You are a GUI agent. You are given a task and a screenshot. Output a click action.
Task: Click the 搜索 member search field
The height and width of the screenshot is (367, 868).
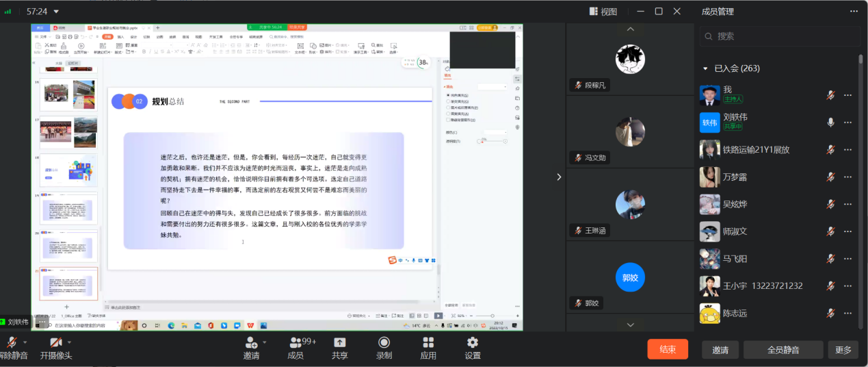click(x=780, y=36)
